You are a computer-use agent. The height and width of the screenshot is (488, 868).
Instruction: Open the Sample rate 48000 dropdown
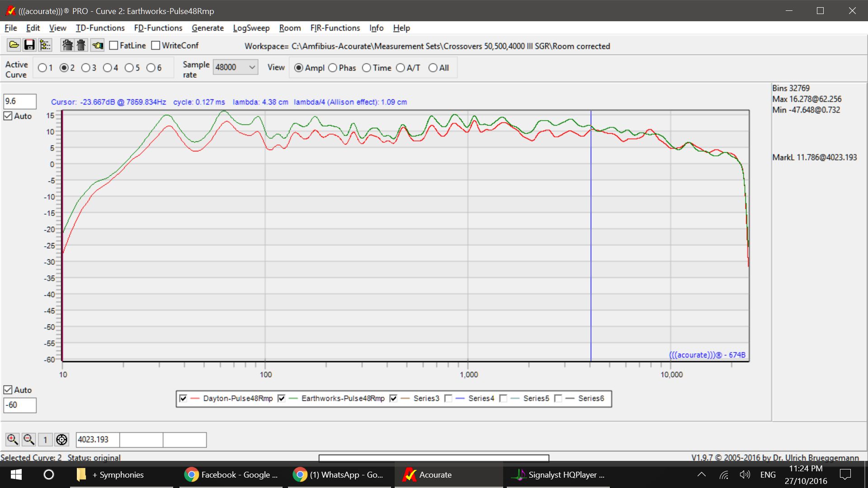pos(235,67)
